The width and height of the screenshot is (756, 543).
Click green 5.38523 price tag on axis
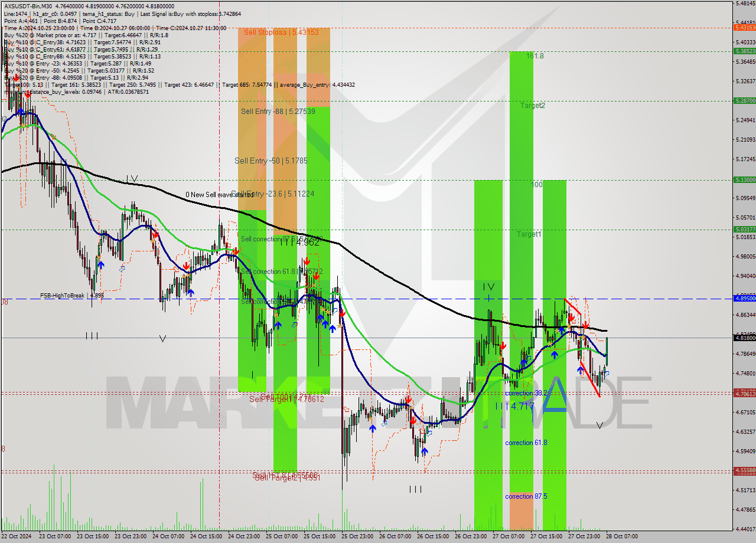coord(744,51)
